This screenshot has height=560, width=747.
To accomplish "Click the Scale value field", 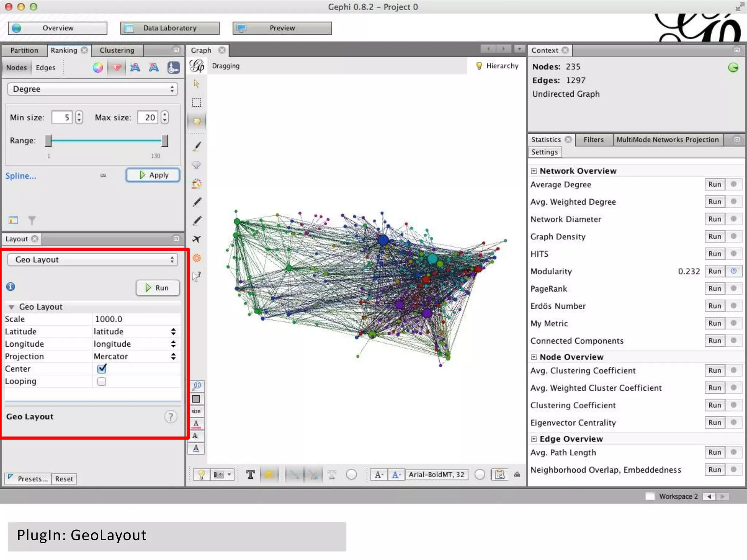I will pyautogui.click(x=136, y=319).
